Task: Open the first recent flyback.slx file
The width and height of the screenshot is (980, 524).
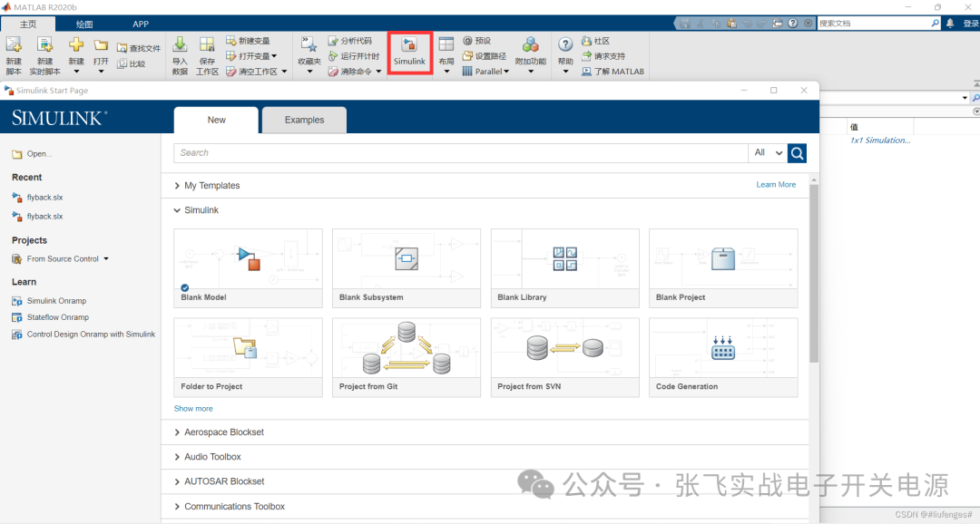Action: [x=44, y=198]
